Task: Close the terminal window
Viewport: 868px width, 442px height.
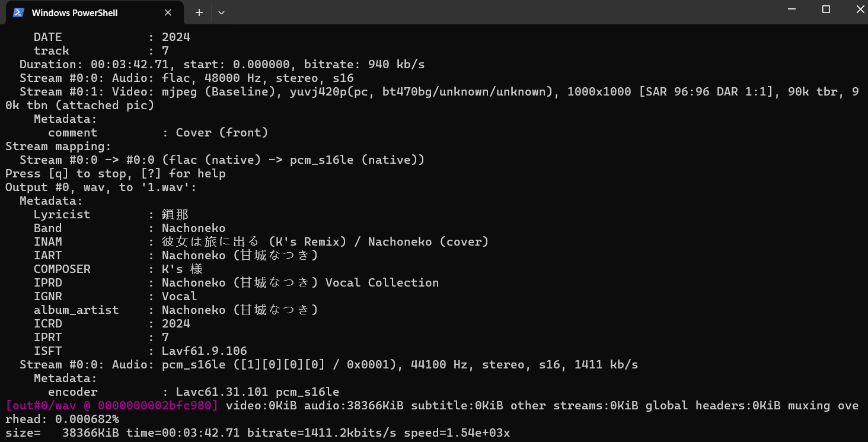Action: click(860, 9)
